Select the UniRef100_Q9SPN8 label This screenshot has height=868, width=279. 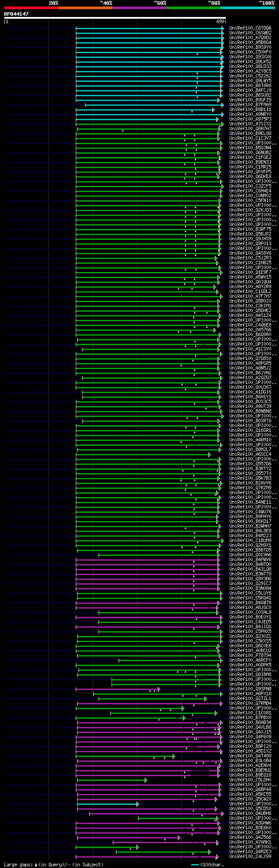pos(250,689)
